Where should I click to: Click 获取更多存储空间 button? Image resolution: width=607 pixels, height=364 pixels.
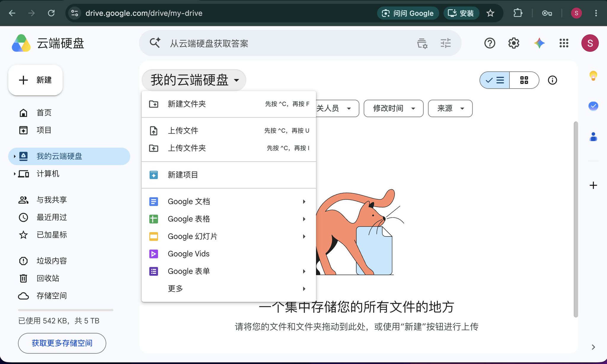[x=62, y=343]
